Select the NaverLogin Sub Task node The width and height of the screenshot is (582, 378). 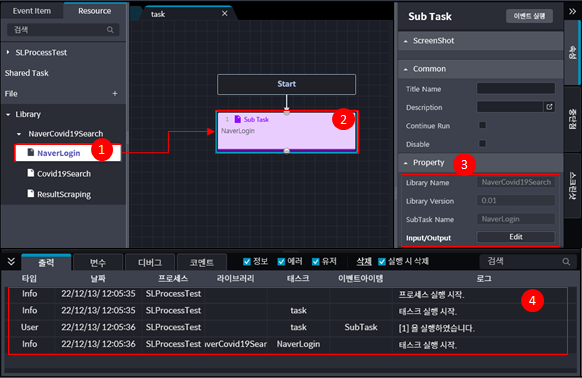point(287,132)
